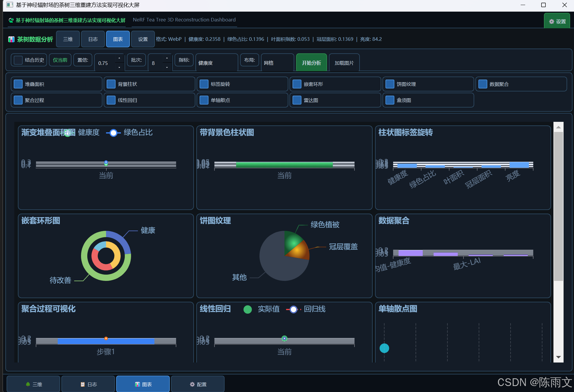
Task: Click the 置信 value field 0.75
Action: pos(105,63)
